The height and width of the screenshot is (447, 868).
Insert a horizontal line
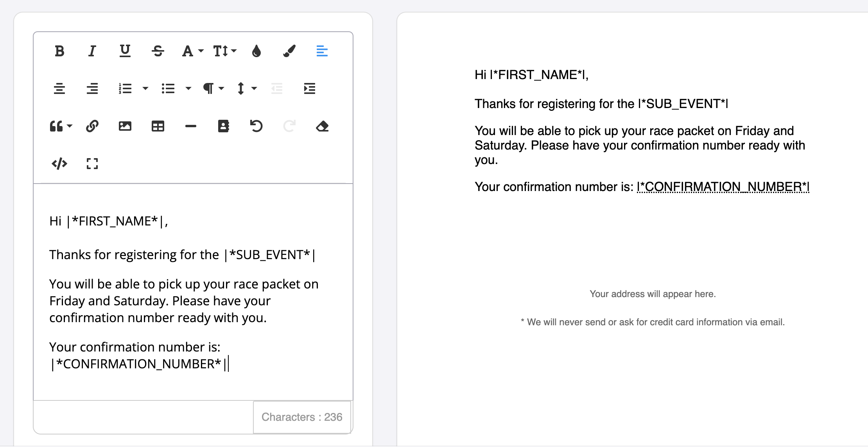tap(191, 126)
